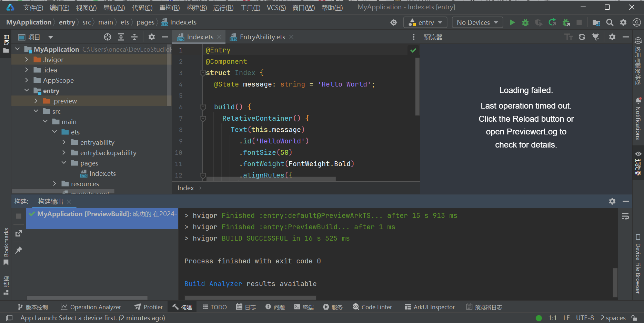Expand the resources folder

(x=54, y=184)
